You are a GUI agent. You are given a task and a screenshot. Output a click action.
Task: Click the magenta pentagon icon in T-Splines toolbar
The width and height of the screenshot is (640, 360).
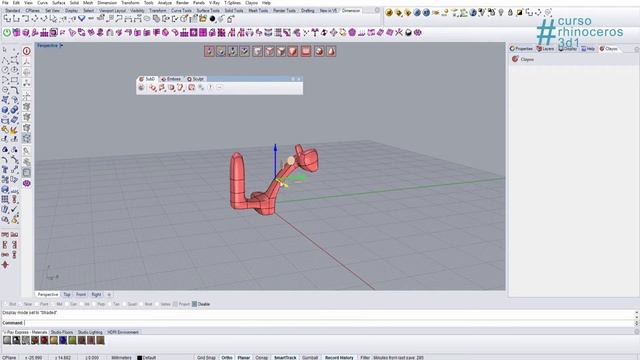(x=352, y=33)
